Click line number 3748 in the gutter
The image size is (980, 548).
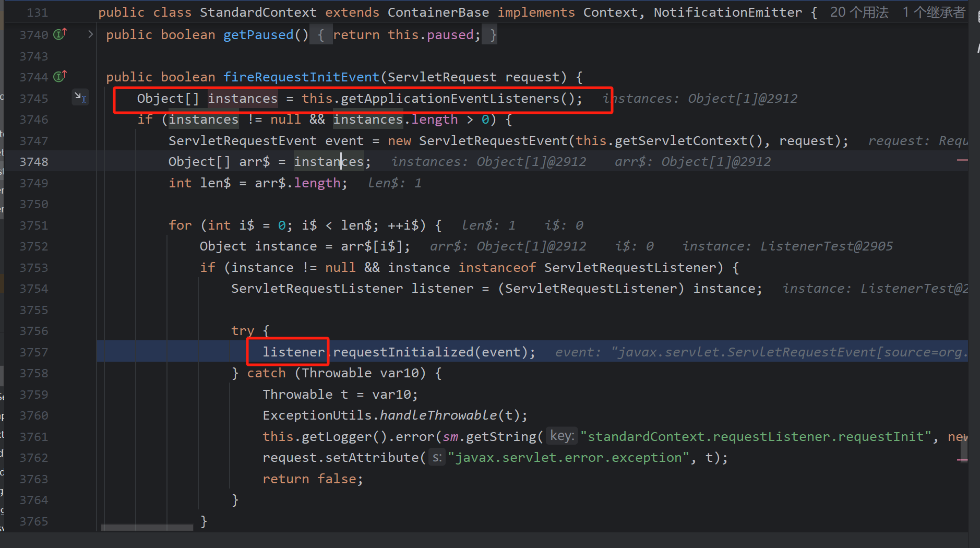click(34, 162)
